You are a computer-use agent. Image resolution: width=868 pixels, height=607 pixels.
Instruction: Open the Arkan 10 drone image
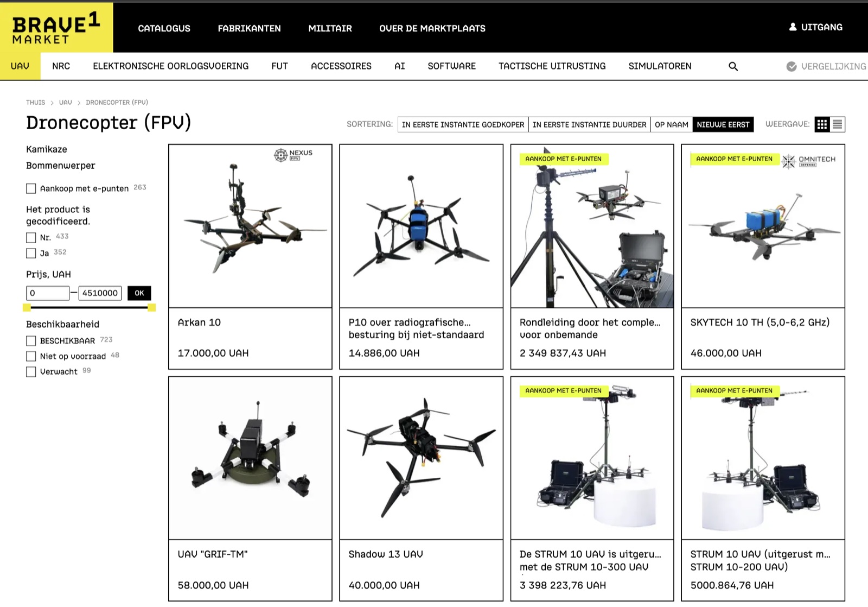(250, 226)
